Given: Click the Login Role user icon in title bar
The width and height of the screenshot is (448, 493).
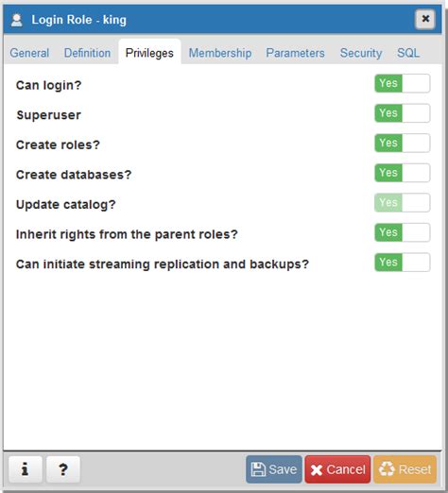Looking at the screenshot, I should click(17, 20).
